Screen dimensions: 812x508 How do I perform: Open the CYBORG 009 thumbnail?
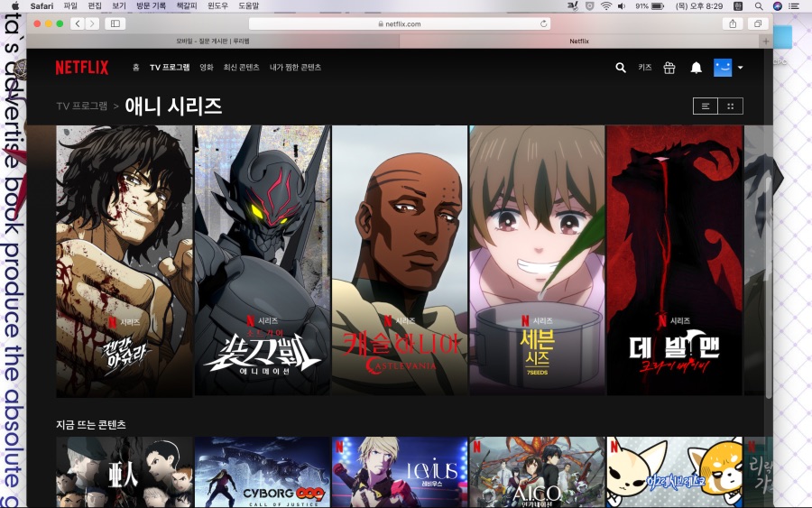click(262, 472)
